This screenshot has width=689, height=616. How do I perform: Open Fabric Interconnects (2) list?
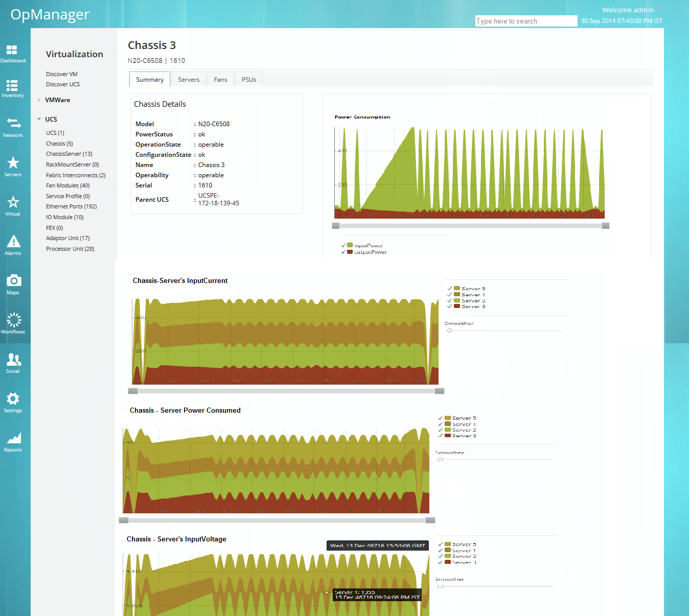pos(76,175)
